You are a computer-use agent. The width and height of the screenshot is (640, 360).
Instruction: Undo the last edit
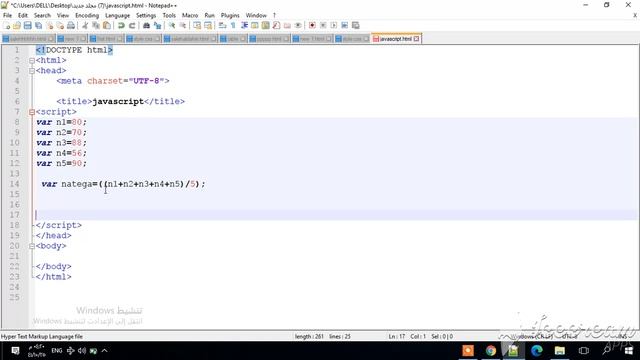[x=121, y=25]
